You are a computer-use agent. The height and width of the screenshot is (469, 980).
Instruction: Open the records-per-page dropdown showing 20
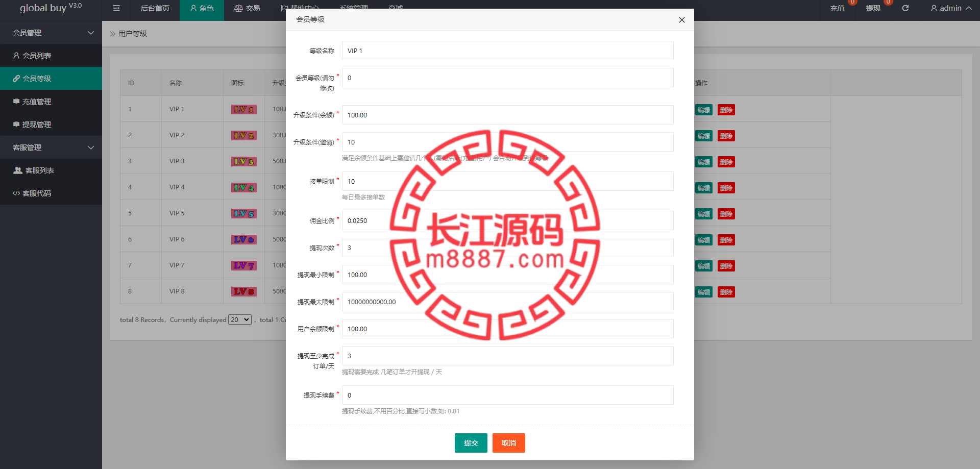[x=240, y=319]
